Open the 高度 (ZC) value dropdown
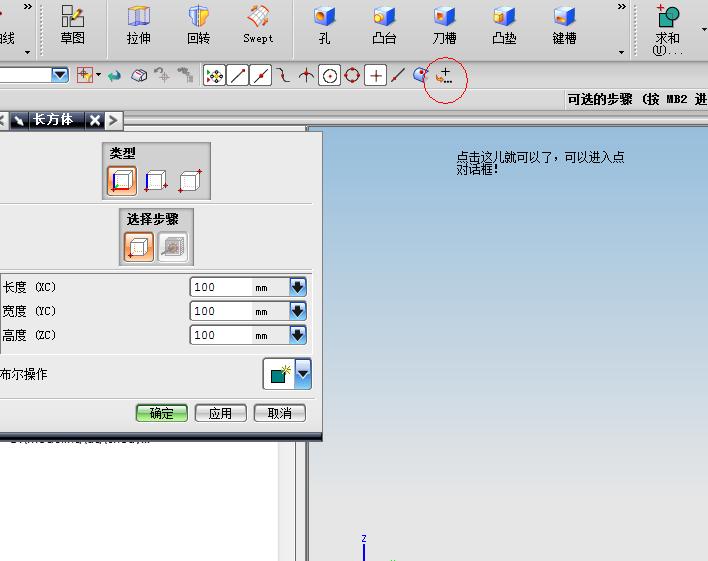This screenshot has height=561, width=708. coord(298,335)
